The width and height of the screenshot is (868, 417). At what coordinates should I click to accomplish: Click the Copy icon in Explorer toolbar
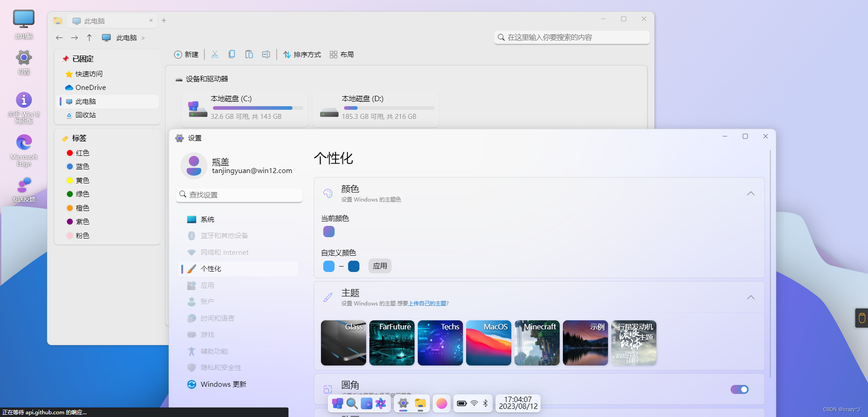pos(232,54)
